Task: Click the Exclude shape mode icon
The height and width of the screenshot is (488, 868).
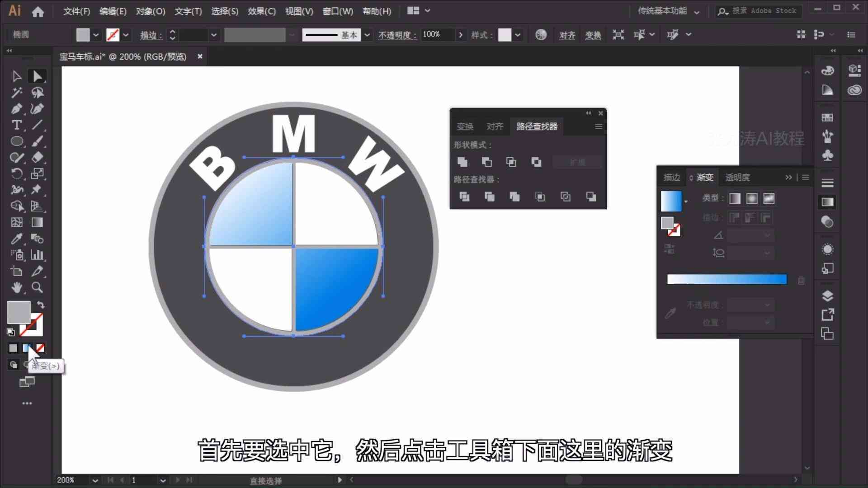Action: click(x=536, y=162)
